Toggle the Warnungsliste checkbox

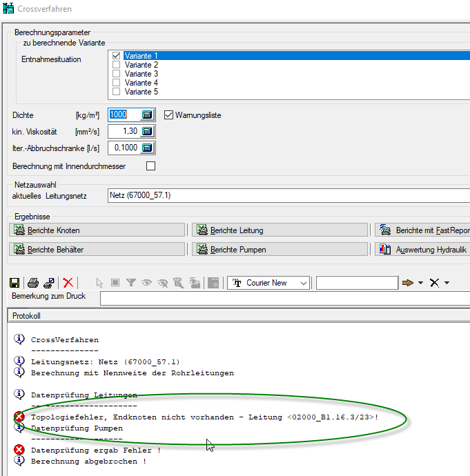(169, 115)
